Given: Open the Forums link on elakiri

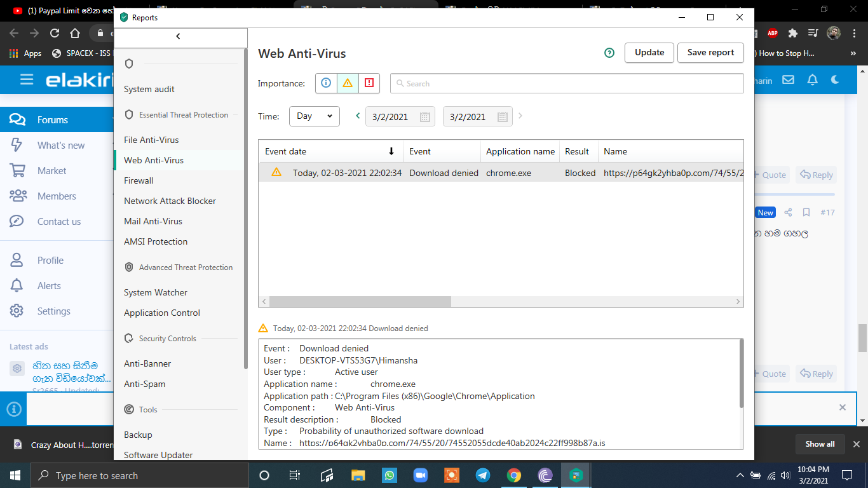Looking at the screenshot, I should (53, 119).
